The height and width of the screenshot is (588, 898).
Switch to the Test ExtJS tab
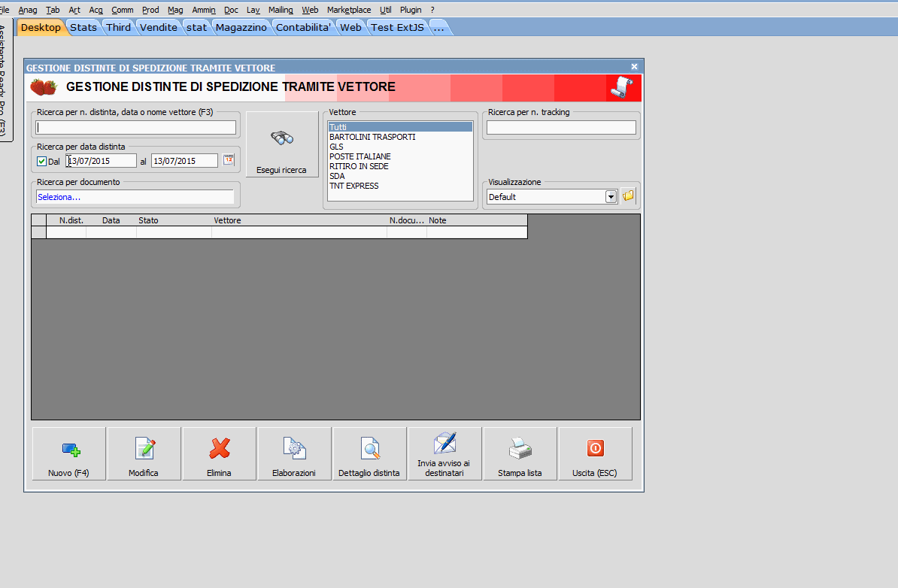coord(397,28)
